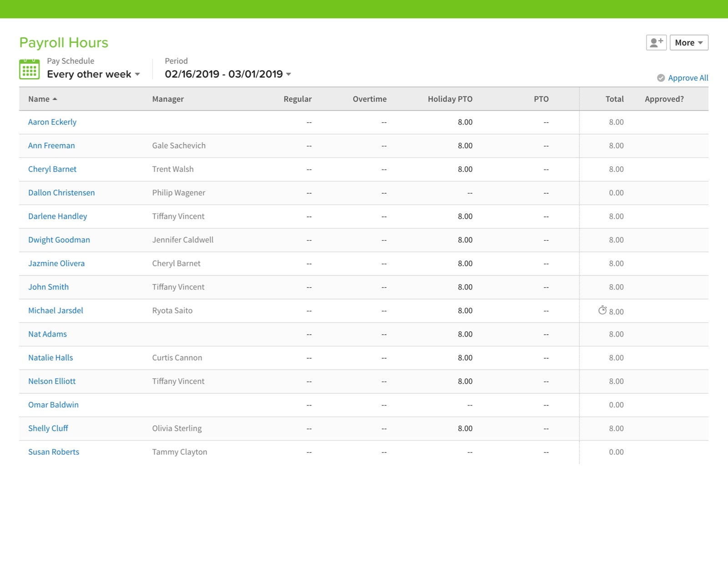View Jazmine Olivera's details

coord(56,264)
